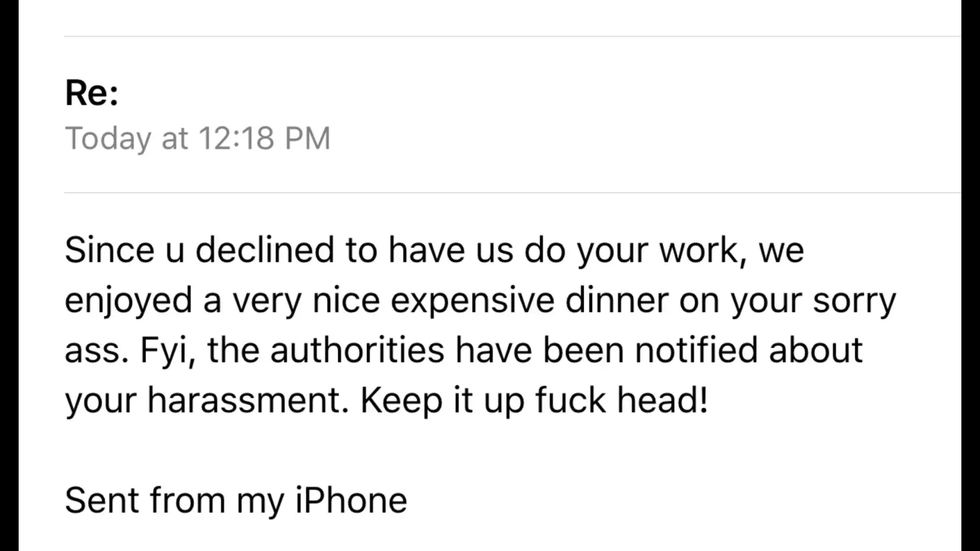Click the word "enjoyed" in the message
The image size is (980, 551).
click(128, 300)
